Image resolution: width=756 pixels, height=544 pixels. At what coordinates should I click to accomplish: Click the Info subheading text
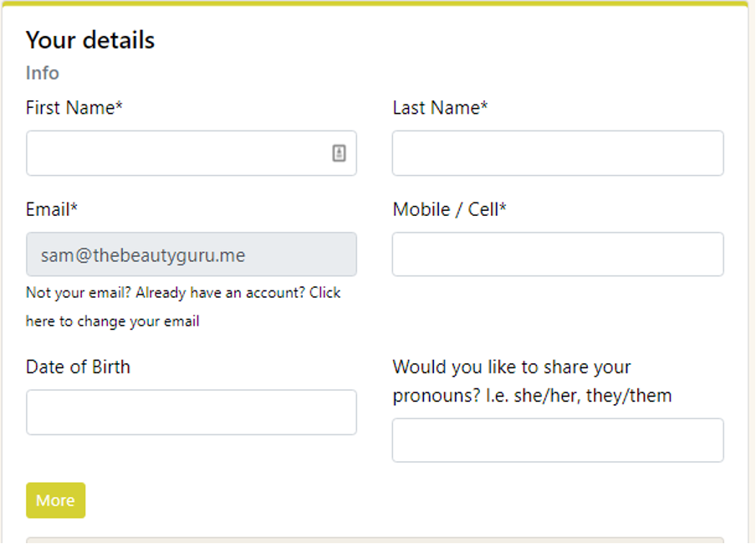[43, 73]
